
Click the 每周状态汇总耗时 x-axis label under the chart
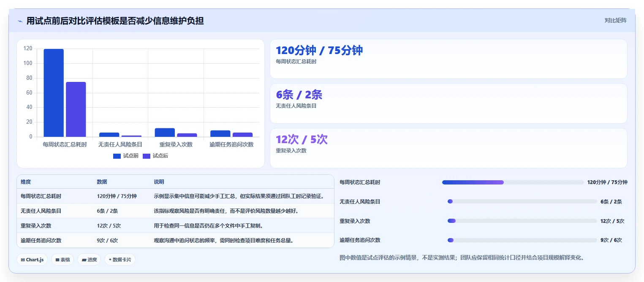click(65, 144)
